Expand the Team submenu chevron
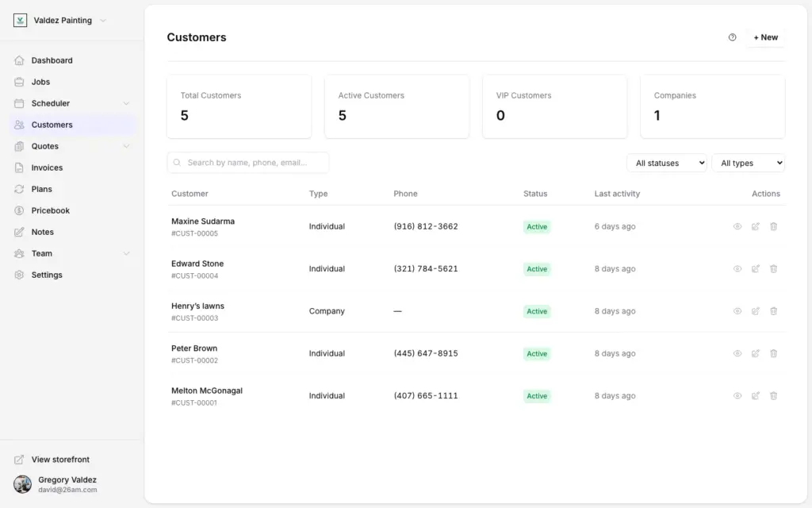The height and width of the screenshot is (508, 812). (126, 253)
